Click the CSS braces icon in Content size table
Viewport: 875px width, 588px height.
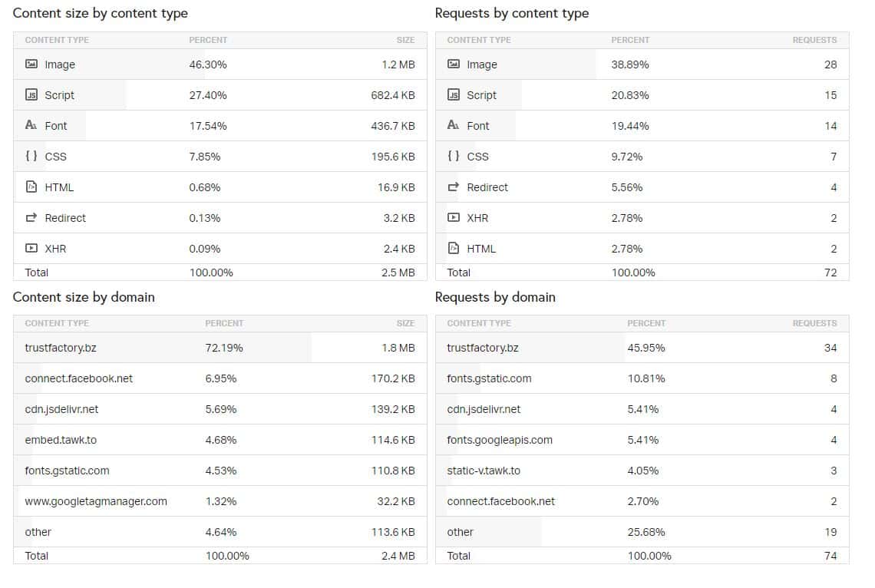click(x=31, y=156)
